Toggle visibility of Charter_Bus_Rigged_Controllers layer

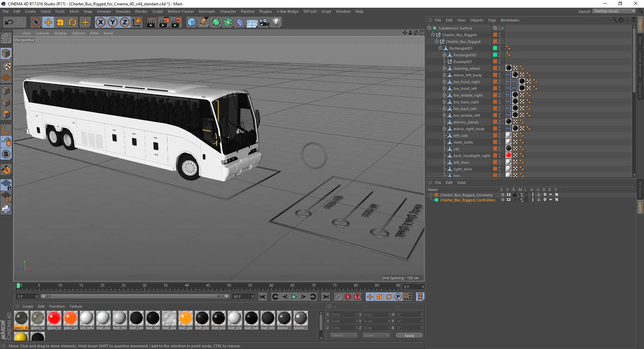508,200
